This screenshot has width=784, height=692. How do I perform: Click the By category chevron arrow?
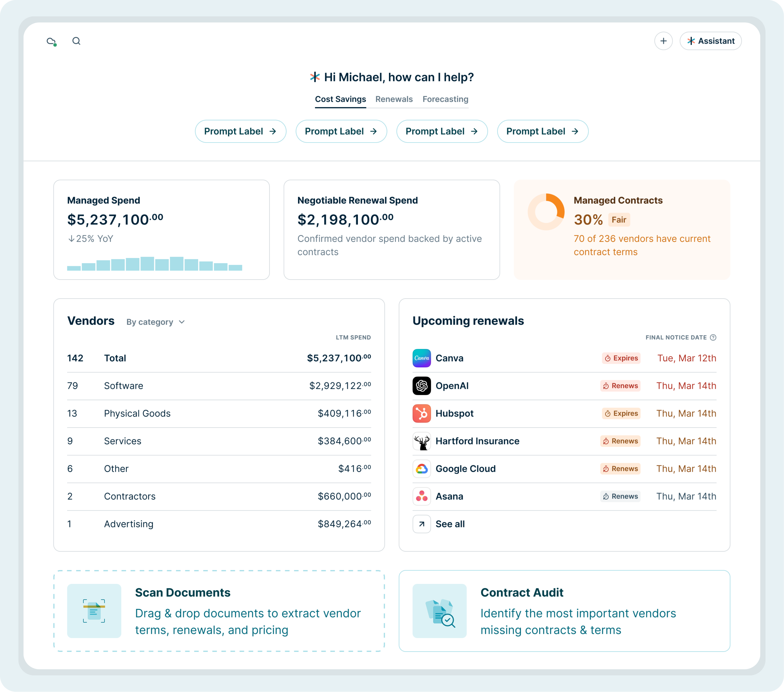182,322
